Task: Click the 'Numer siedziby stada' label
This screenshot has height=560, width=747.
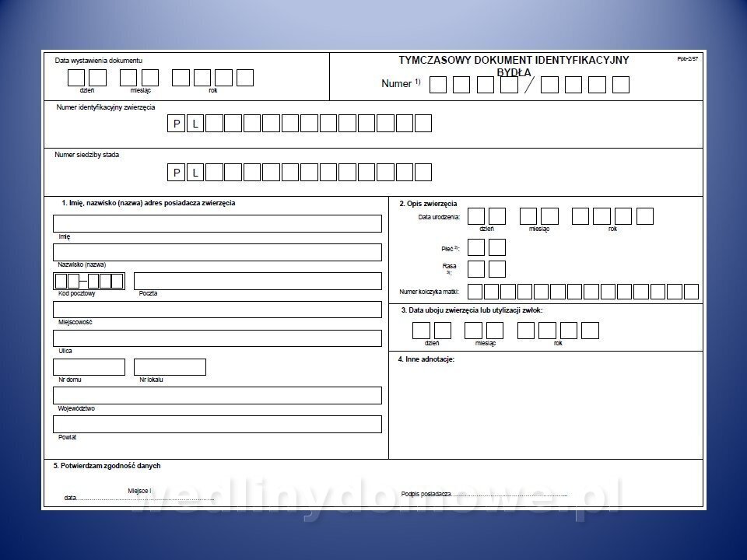Action: [86, 155]
